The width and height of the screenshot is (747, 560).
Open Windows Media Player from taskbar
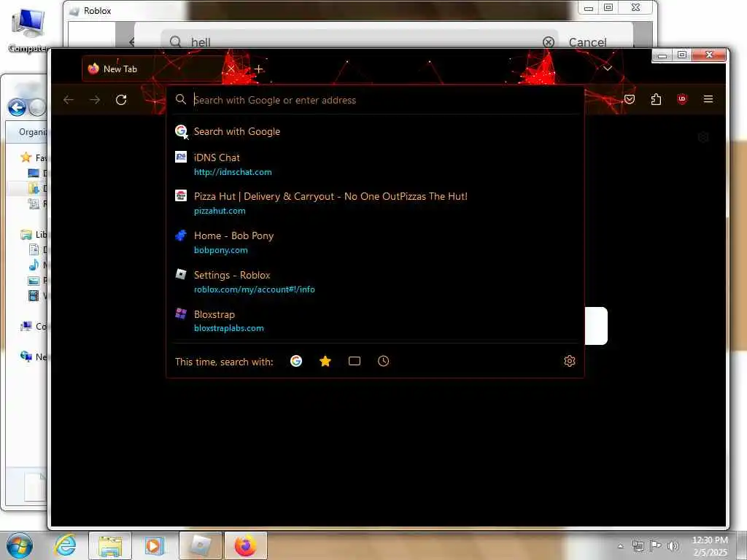[153, 545]
